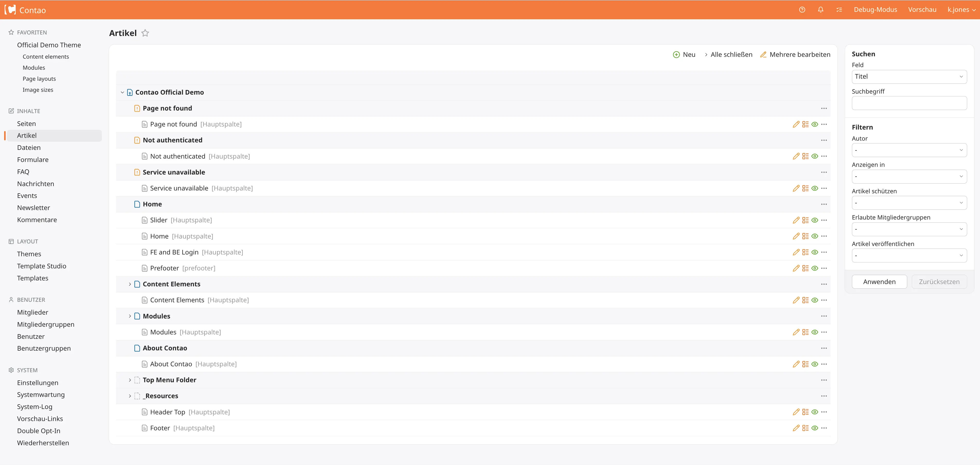
Task: Open more options for Top Menu Folder
Action: pos(824,380)
